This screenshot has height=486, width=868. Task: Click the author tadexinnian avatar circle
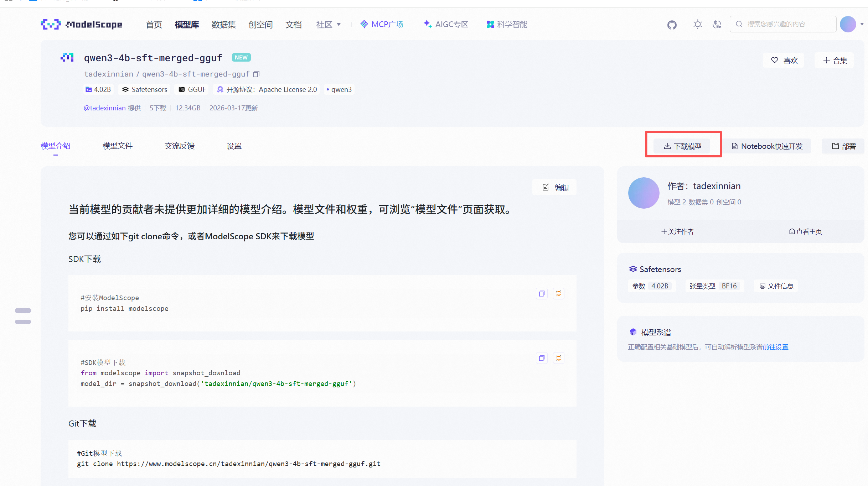(x=644, y=193)
